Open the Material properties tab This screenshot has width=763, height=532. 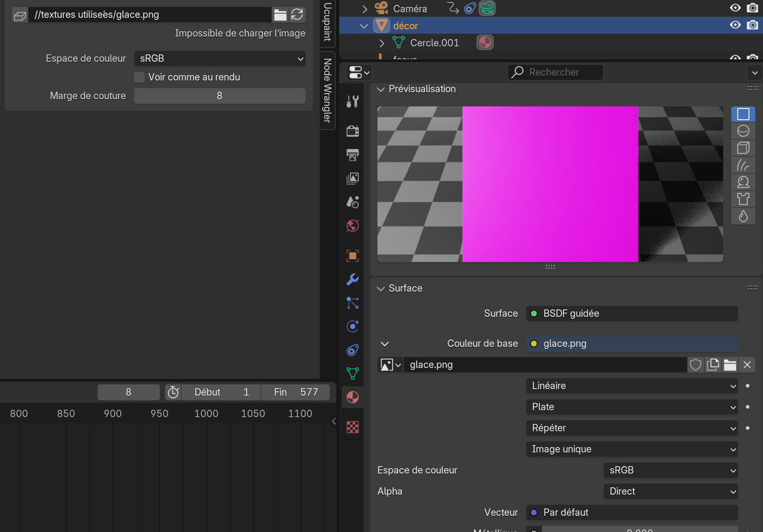pyautogui.click(x=352, y=397)
